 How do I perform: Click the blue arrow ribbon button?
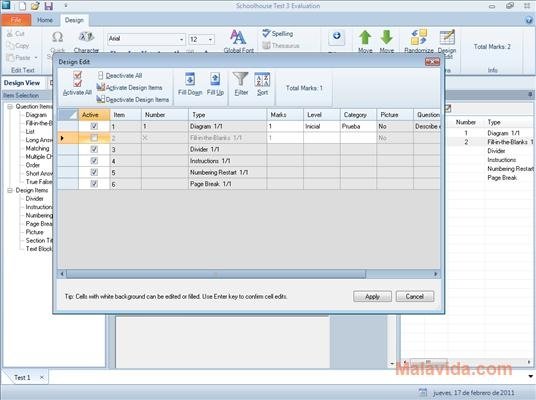[x=336, y=36]
